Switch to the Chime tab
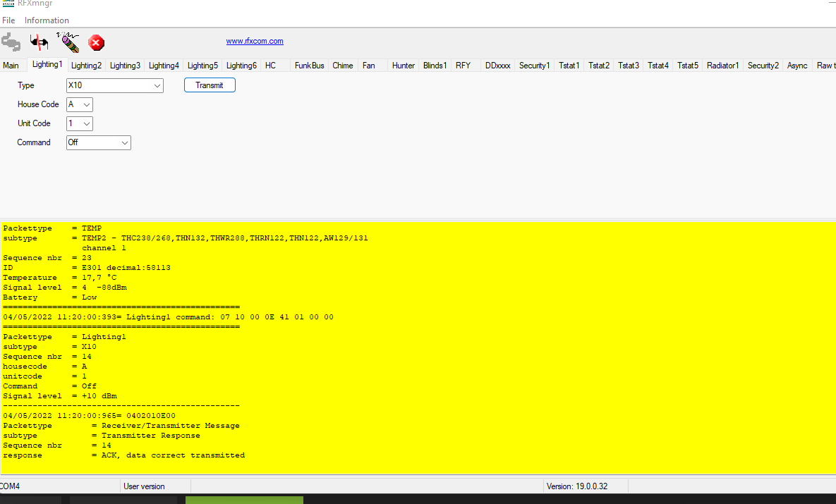Image resolution: width=836 pixels, height=504 pixels. click(x=343, y=66)
